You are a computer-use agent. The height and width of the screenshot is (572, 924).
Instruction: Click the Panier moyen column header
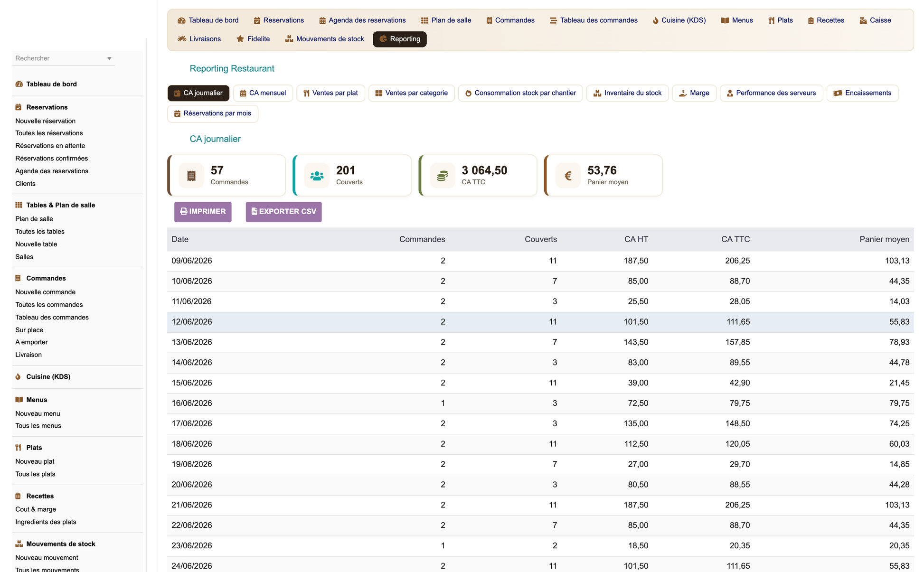pyautogui.click(x=884, y=239)
